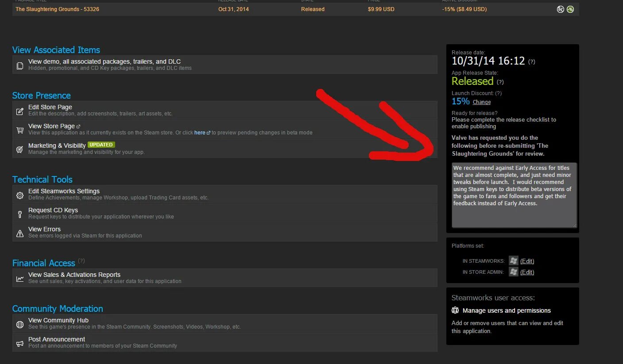
Task: Click the 'Platforms set:' label
Action: (468, 246)
